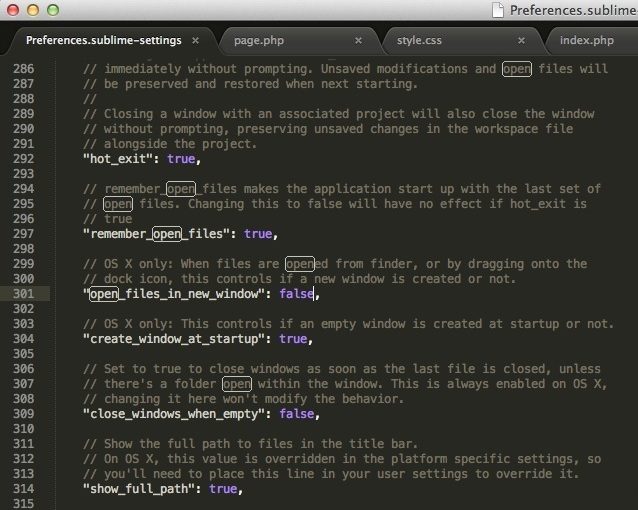Click the document icon in title bar
Viewport: 638px width, 510px height.
(x=498, y=10)
